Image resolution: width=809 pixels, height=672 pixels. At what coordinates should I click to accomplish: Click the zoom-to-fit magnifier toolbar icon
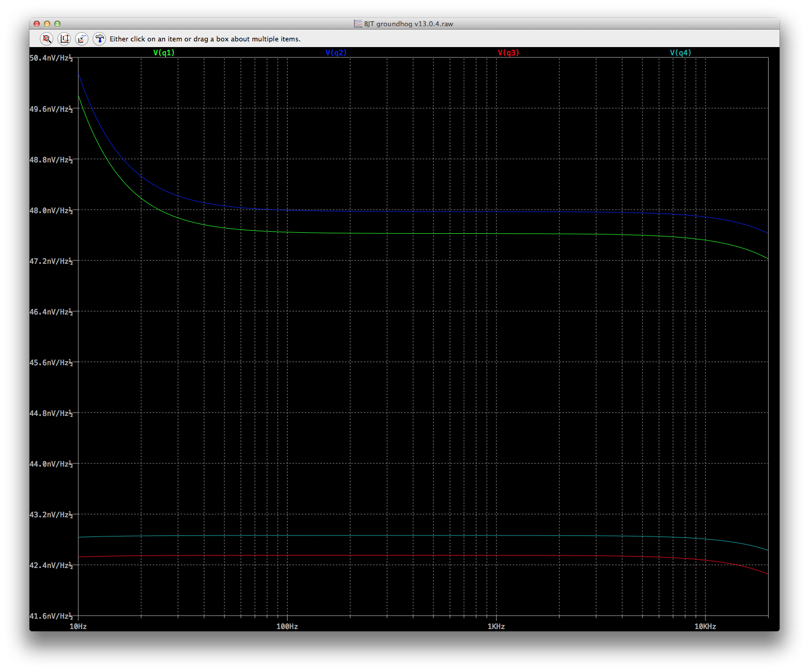click(47, 39)
